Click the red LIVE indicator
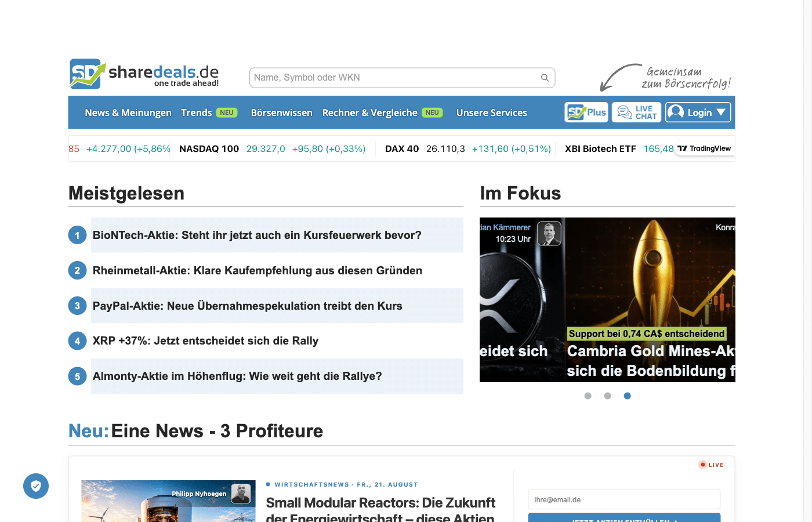 click(x=711, y=465)
